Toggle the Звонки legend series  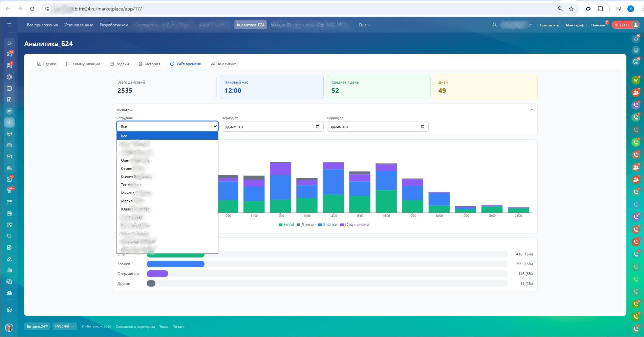pyautogui.click(x=328, y=225)
